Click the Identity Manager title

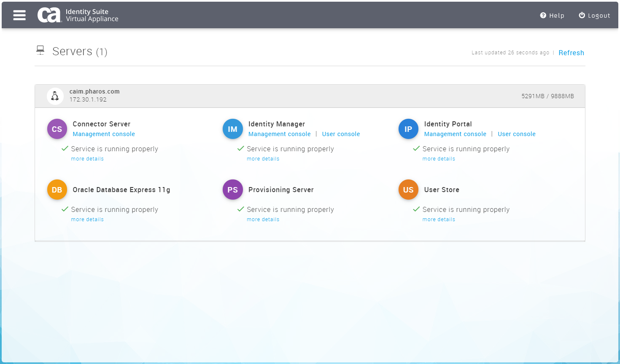[277, 124]
